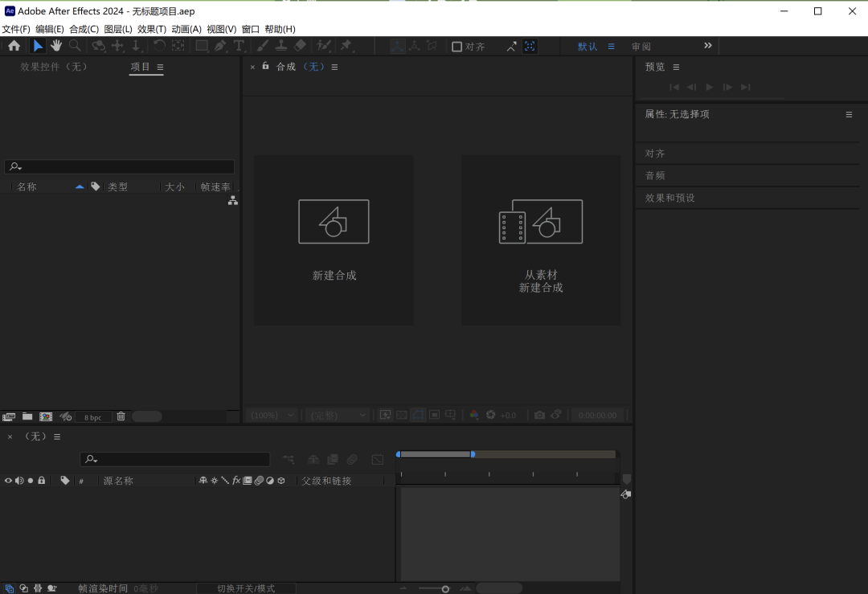Go to the Home screen icon
The width and height of the screenshot is (868, 594).
[14, 46]
